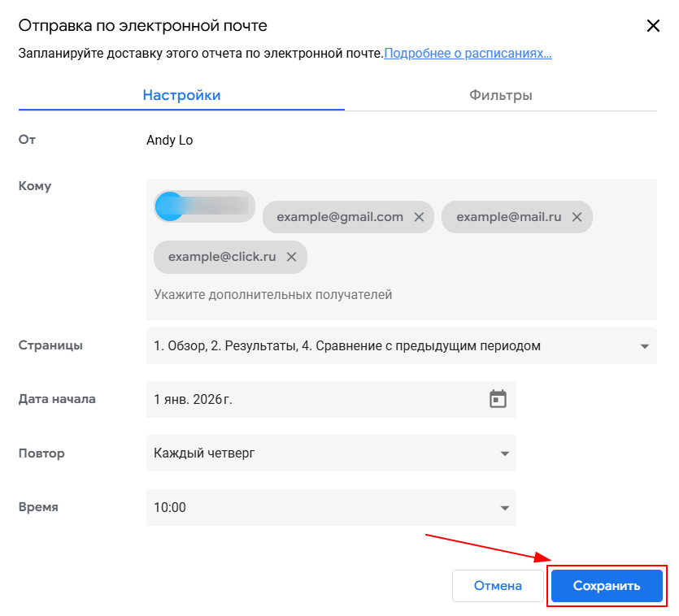Select the example@click.ru chip text

pyautogui.click(x=222, y=257)
